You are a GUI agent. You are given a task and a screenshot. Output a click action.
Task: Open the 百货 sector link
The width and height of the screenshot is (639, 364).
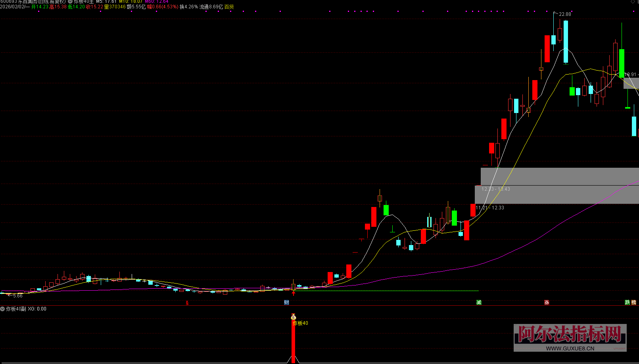[229, 7]
